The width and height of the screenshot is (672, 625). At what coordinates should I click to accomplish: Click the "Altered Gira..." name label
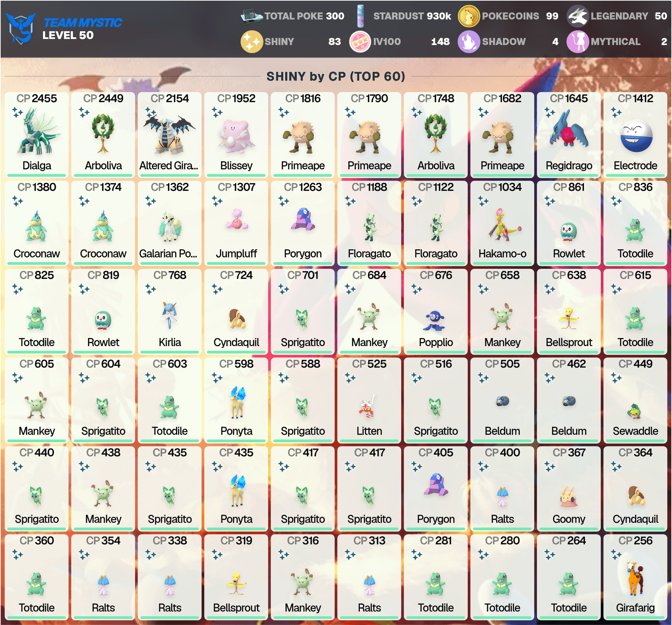(x=169, y=166)
